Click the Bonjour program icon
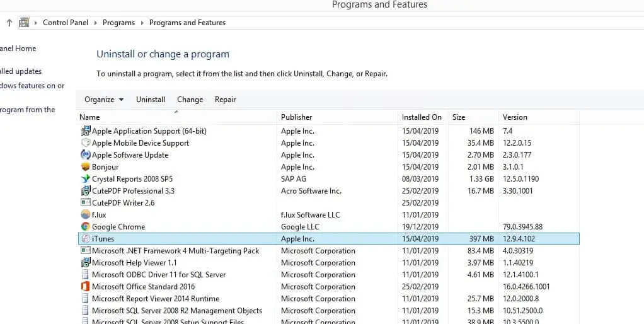Image resolution: width=644 pixels, height=324 pixels. click(x=86, y=166)
